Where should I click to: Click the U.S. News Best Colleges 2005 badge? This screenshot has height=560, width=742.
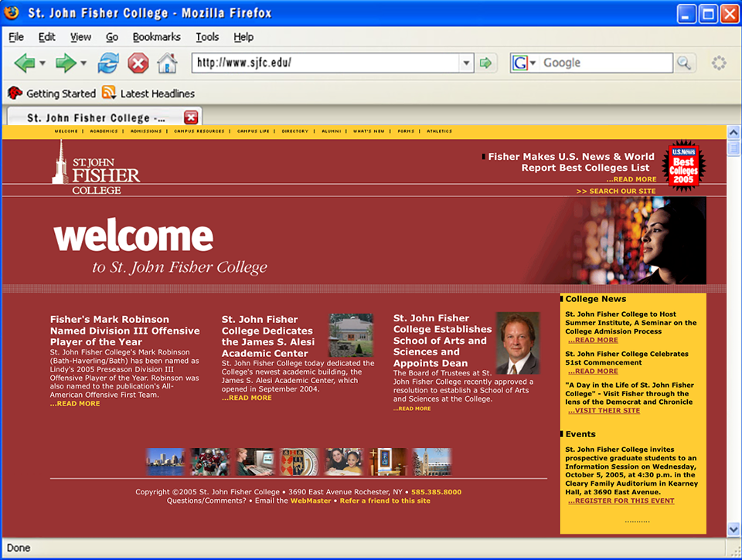pyautogui.click(x=684, y=165)
